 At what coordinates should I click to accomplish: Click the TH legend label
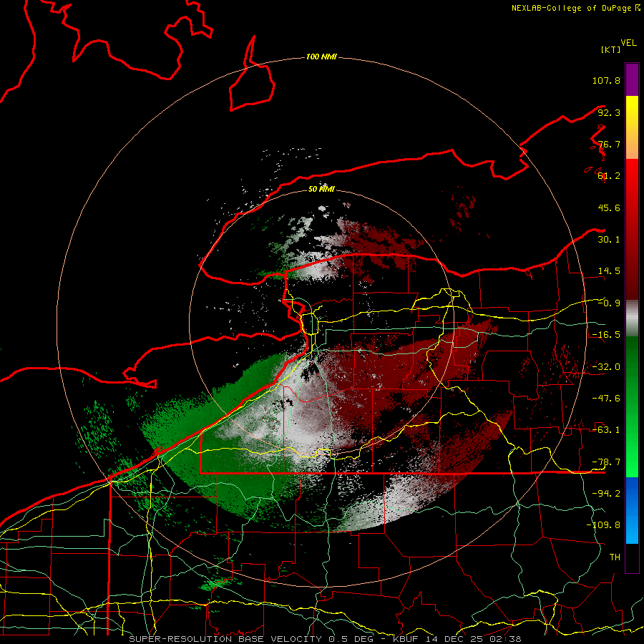click(x=615, y=557)
